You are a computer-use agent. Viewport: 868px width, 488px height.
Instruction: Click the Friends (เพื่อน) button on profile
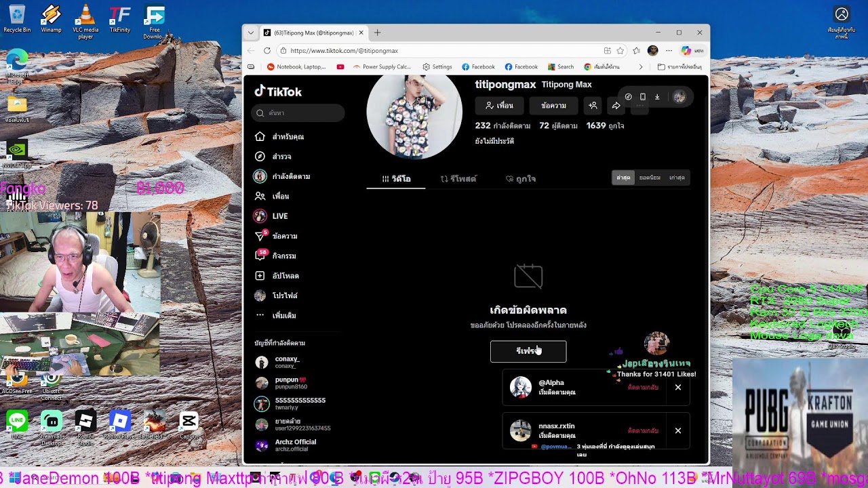(x=499, y=106)
